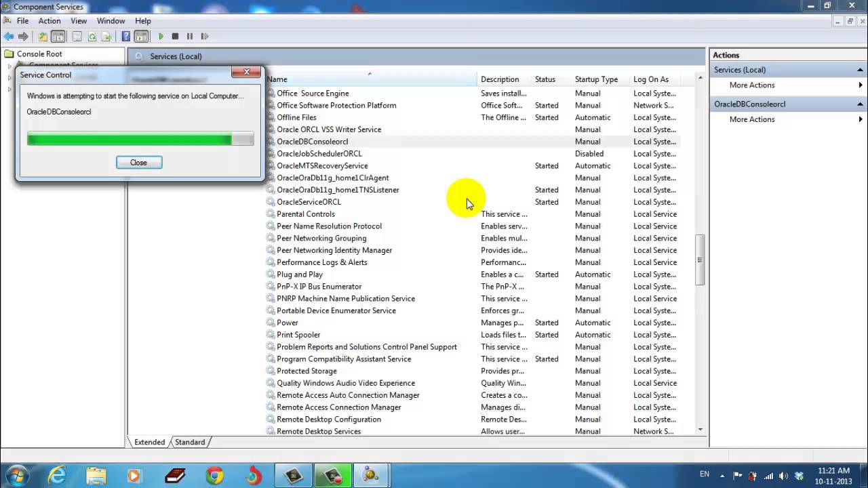
Task: Click gear icon beside Remote Desktop Services
Action: 271,431
